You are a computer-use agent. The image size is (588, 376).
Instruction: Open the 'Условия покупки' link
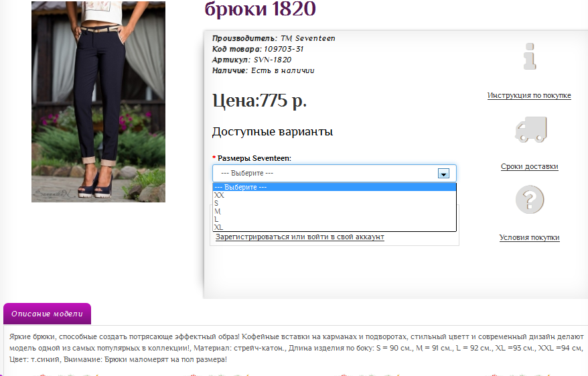click(x=529, y=238)
